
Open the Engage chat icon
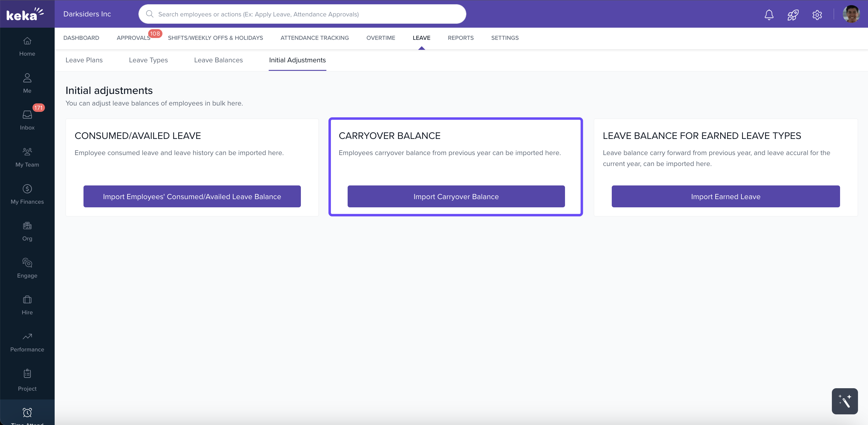[27, 263]
